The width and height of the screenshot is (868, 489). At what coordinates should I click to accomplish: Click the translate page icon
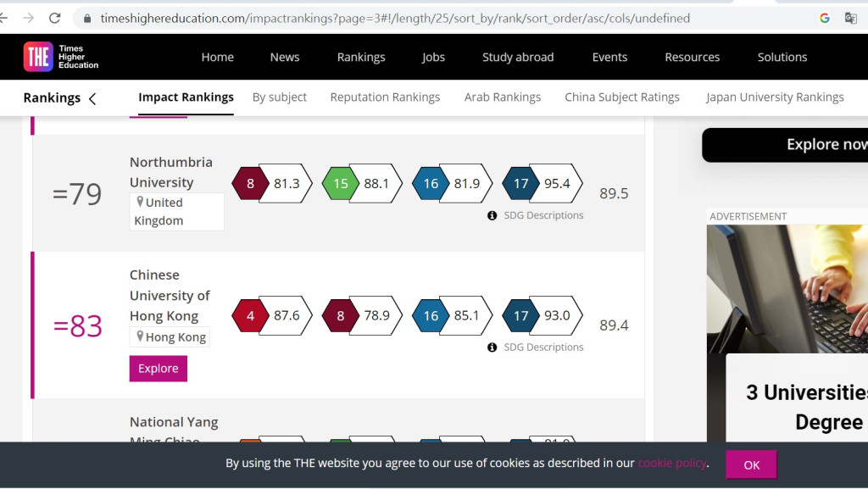point(850,18)
